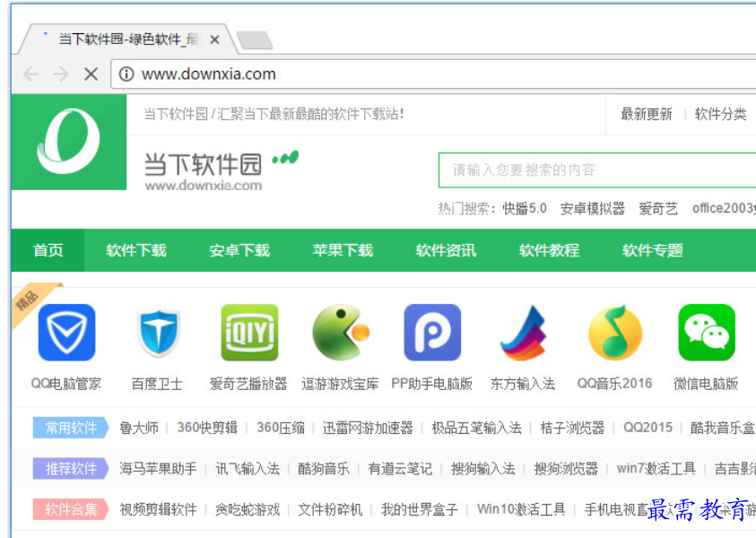Viewport: 756px width, 538px height.
Task: Open the 360压缩 link
Action: (x=281, y=428)
